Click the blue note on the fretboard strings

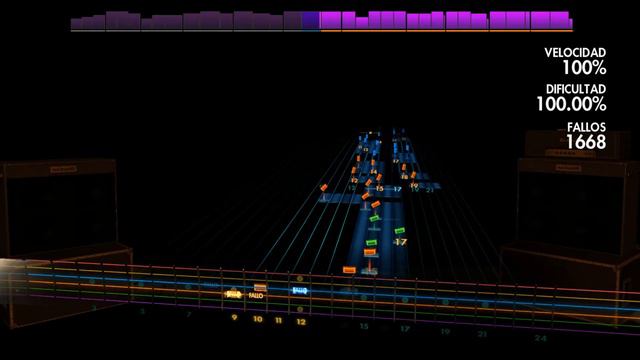click(x=300, y=290)
